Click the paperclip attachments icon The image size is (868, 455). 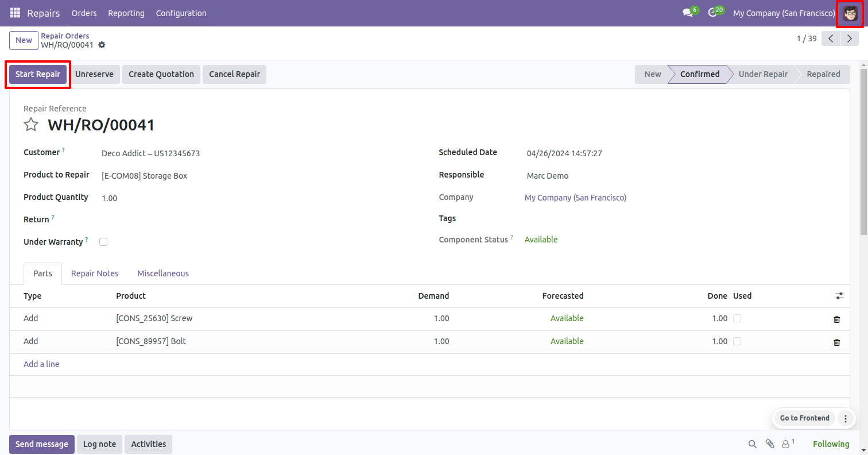point(770,444)
